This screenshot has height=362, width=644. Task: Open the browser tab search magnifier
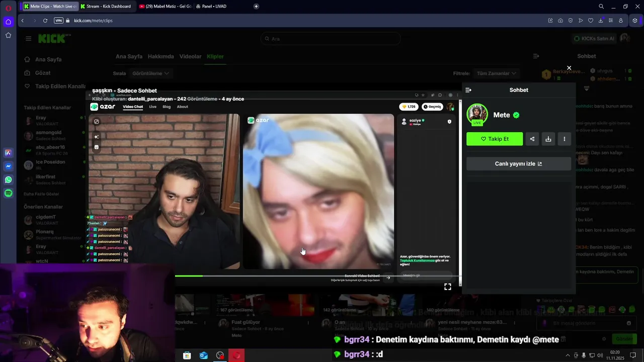601,6
